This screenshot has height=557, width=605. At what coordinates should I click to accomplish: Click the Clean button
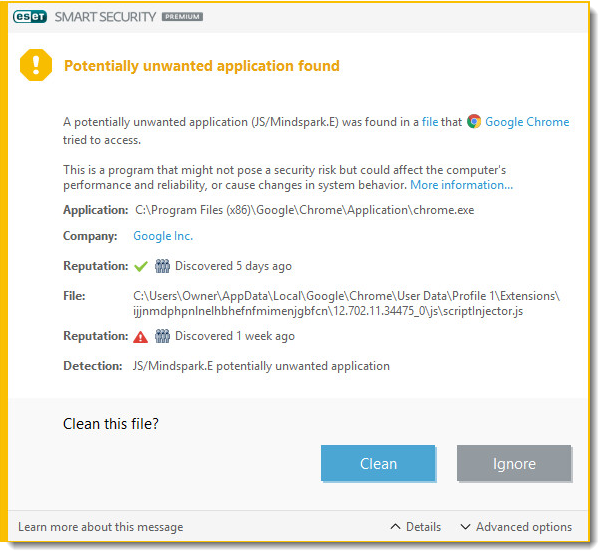point(378,463)
